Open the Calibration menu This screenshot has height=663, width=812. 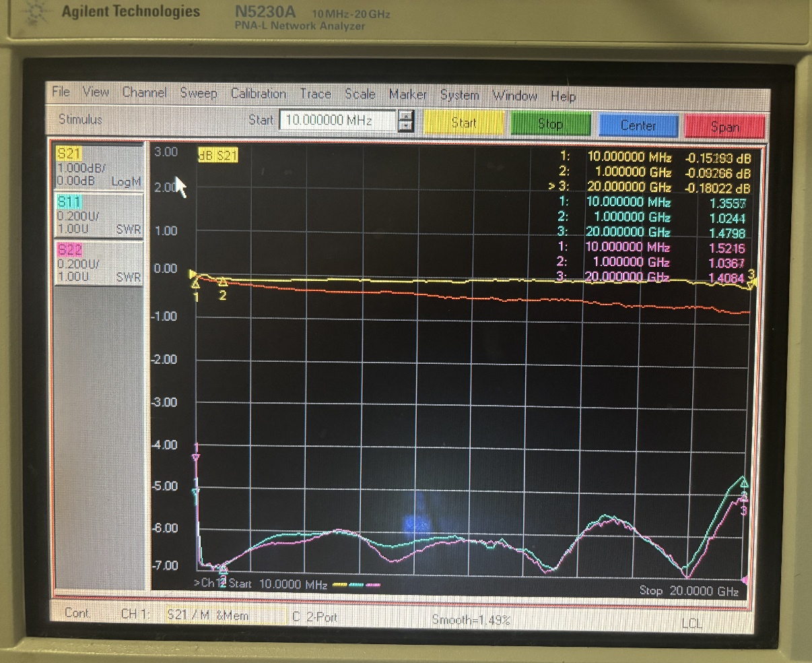pyautogui.click(x=258, y=94)
